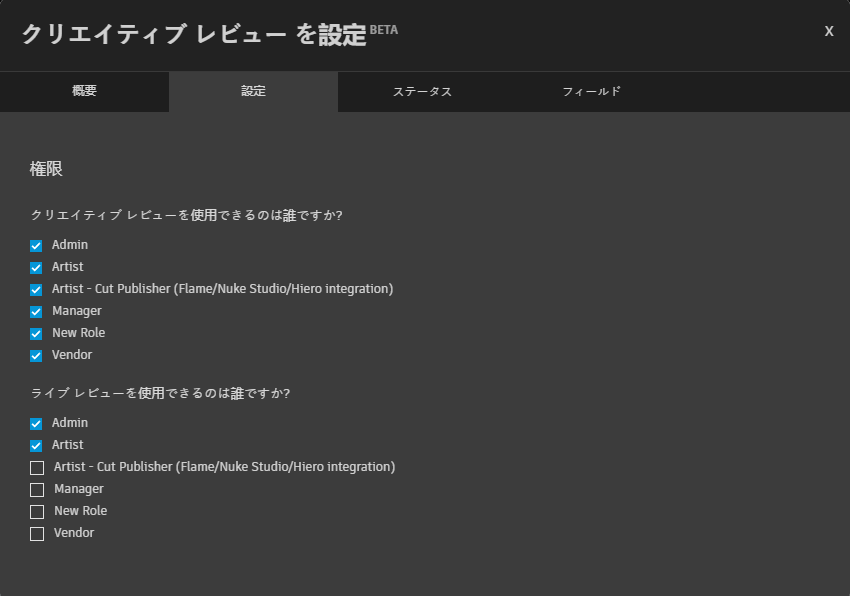The height and width of the screenshot is (596, 850).
Task: Enable Artist - Cut Publisher for live review
Action: (x=37, y=466)
